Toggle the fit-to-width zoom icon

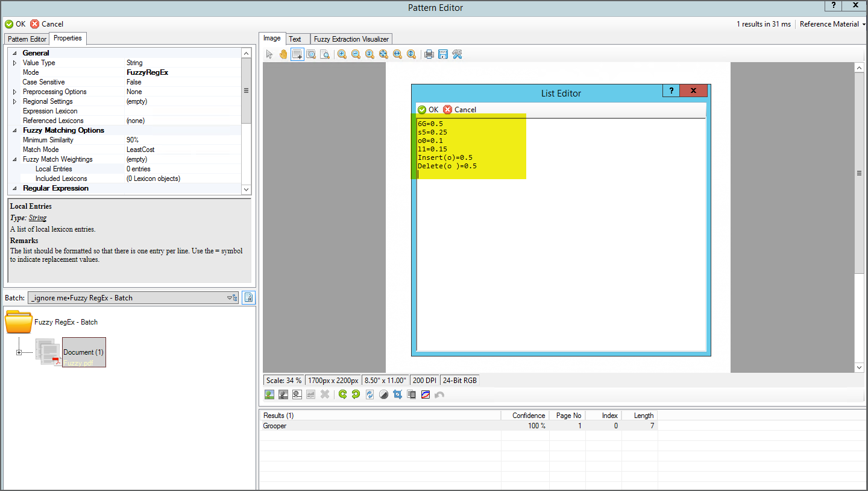click(397, 54)
